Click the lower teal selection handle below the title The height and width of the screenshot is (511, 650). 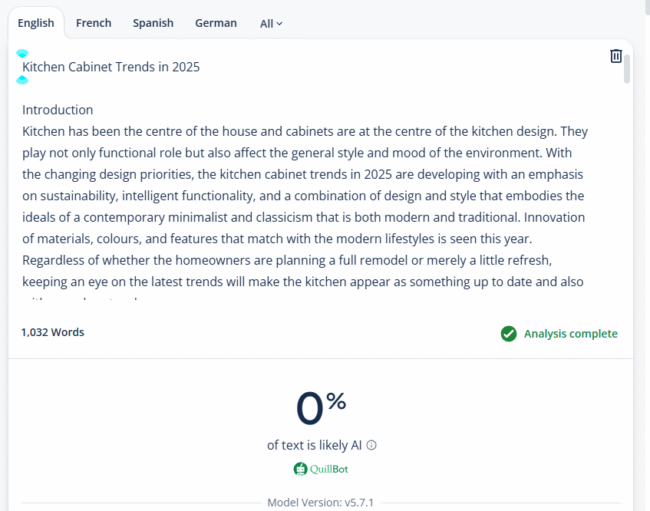point(22,79)
